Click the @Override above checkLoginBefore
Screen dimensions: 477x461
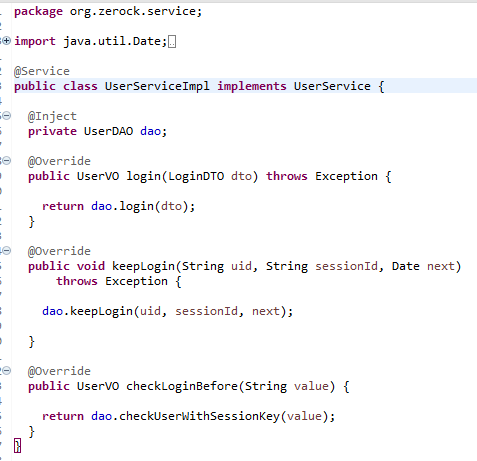59,371
